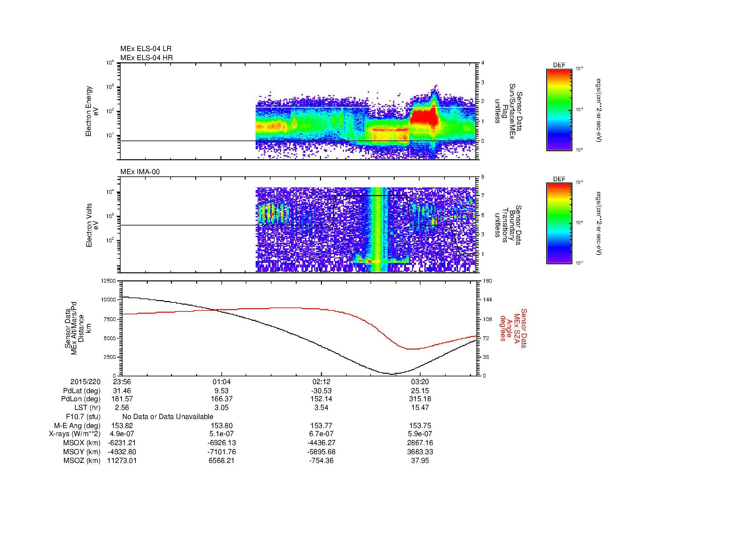Click the date label '2015/220'

(85, 382)
